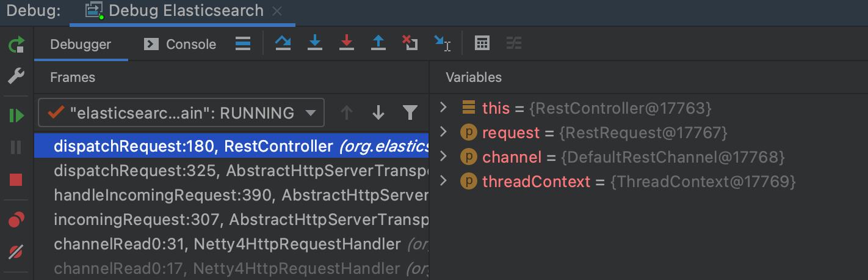
Task: Stop the debug session
Action: (x=16, y=180)
